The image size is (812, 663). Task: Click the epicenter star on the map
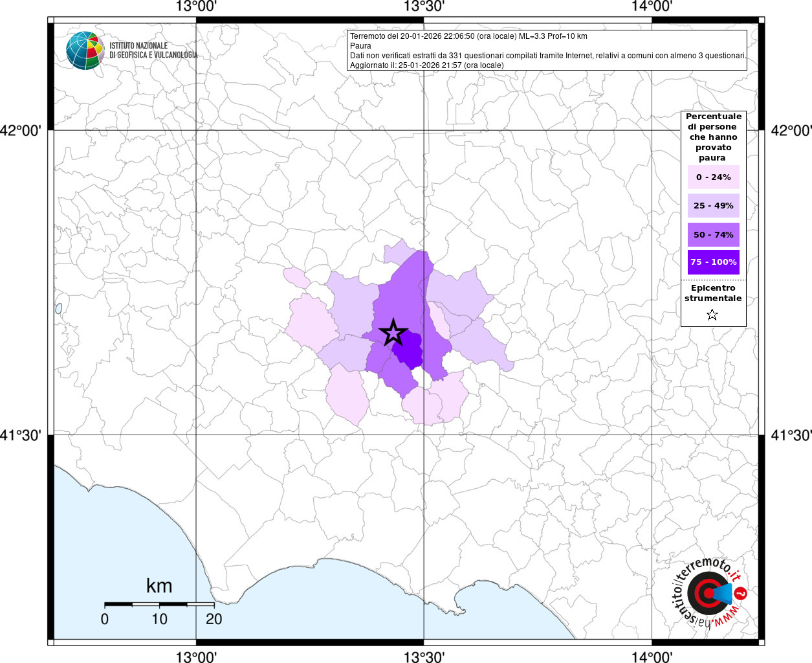[x=393, y=333]
